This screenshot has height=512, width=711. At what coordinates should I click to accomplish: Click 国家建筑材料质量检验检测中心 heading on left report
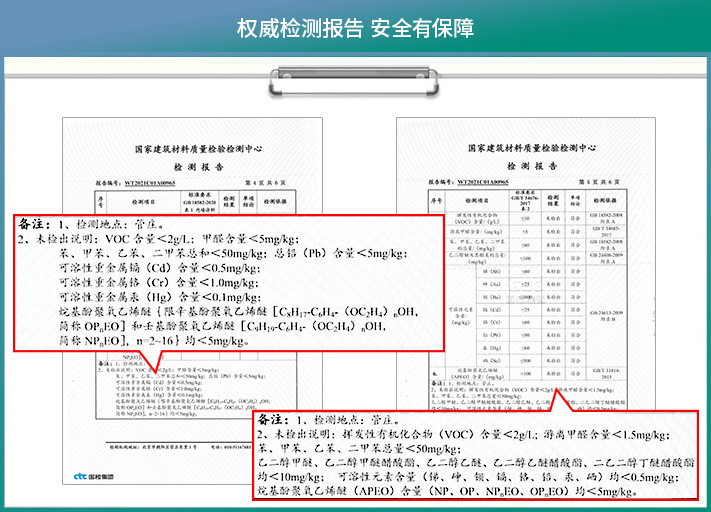pyautogui.click(x=198, y=148)
